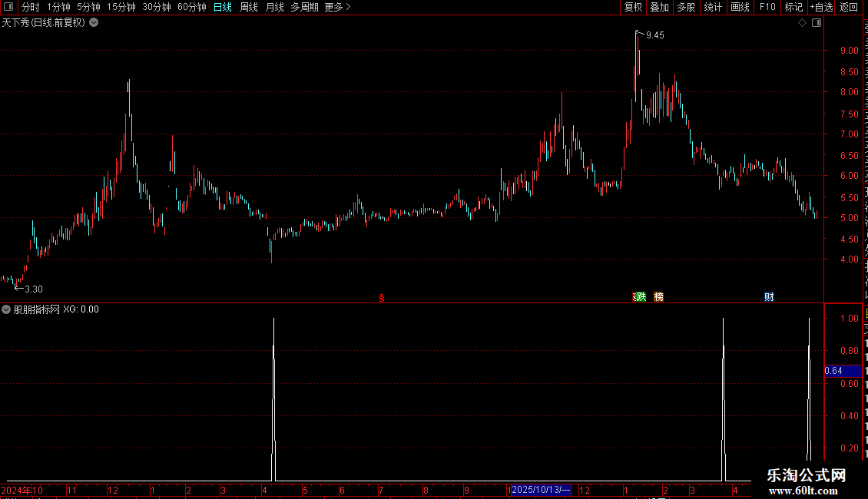The height and width of the screenshot is (499, 868).
Task: Click the 2024年 label on time axis
Action: coord(16,490)
